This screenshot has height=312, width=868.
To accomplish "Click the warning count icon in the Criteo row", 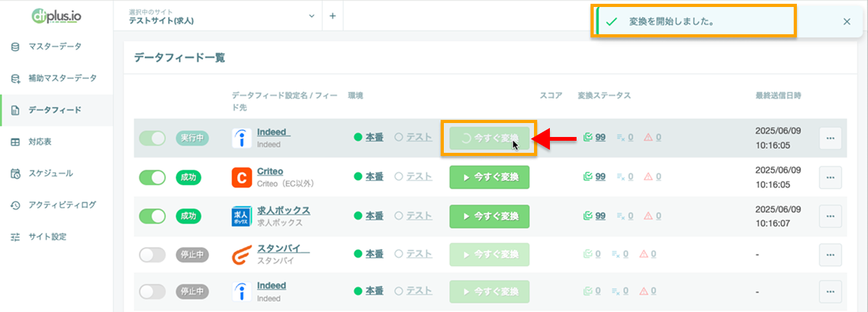I will (x=648, y=178).
